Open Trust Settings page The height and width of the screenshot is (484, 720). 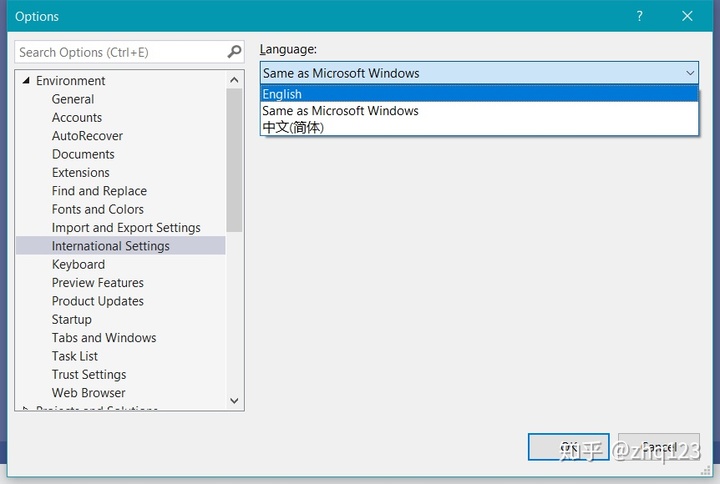click(89, 375)
